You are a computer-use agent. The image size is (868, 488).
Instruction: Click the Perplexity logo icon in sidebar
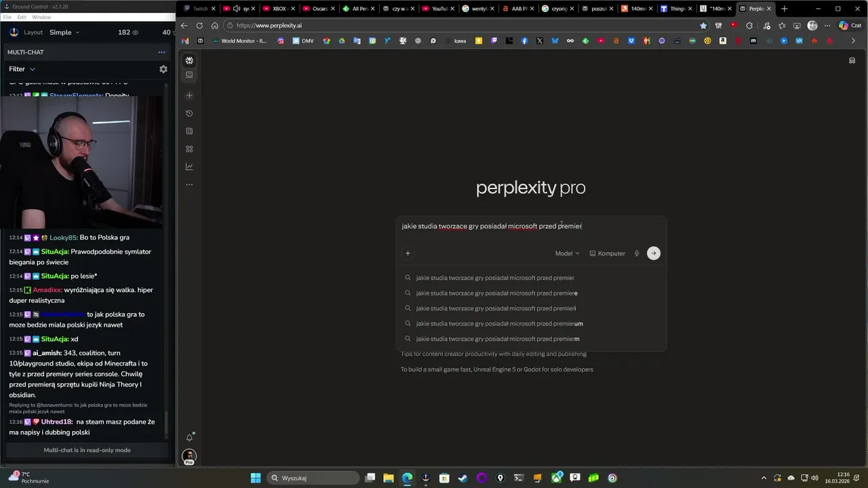pyautogui.click(x=189, y=60)
